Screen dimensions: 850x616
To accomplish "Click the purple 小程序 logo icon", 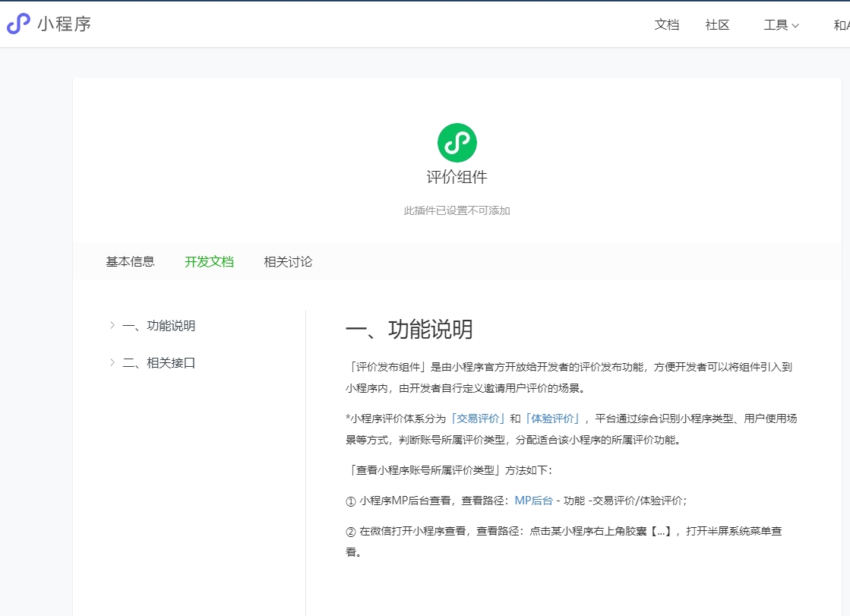I will 18,24.
